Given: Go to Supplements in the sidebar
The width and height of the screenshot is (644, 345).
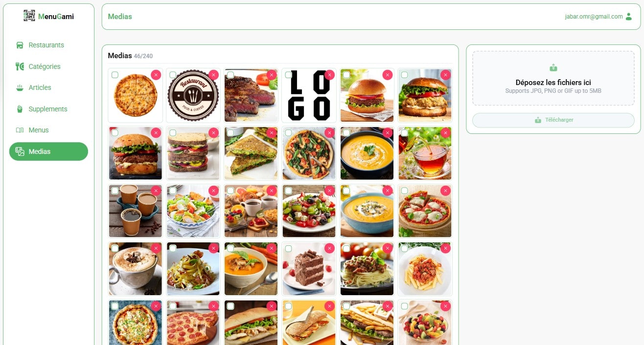Looking at the screenshot, I should point(48,109).
